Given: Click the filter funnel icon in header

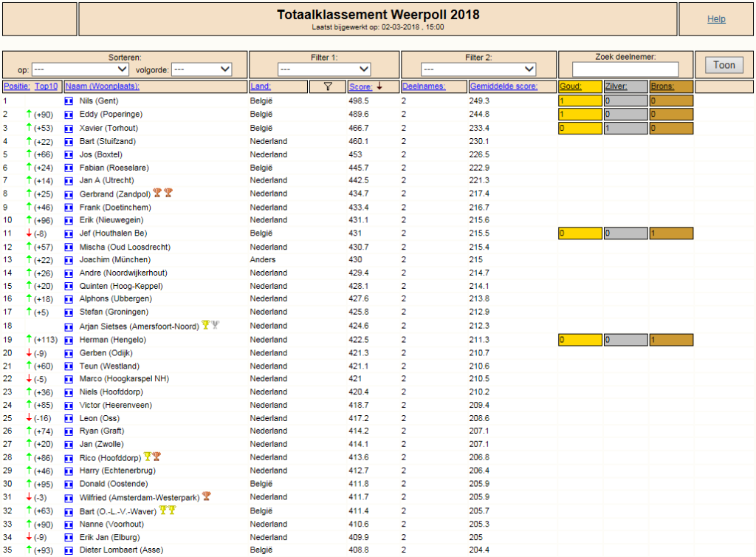Looking at the screenshot, I should pyautogui.click(x=328, y=86).
